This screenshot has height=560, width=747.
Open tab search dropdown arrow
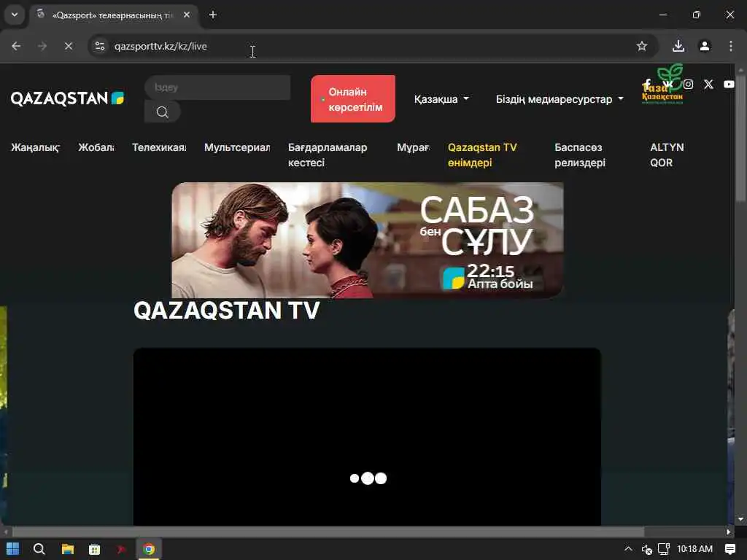(15, 15)
